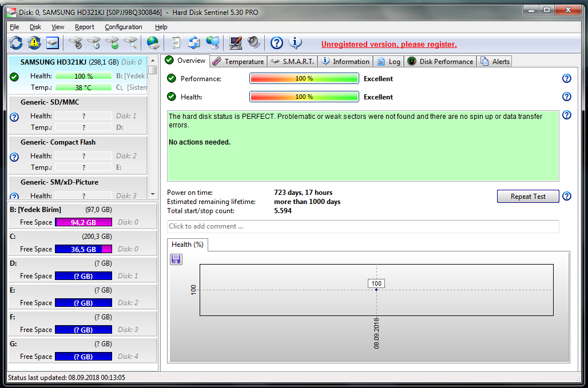Open the Report menu
This screenshot has height=388, width=588.
[x=85, y=27]
